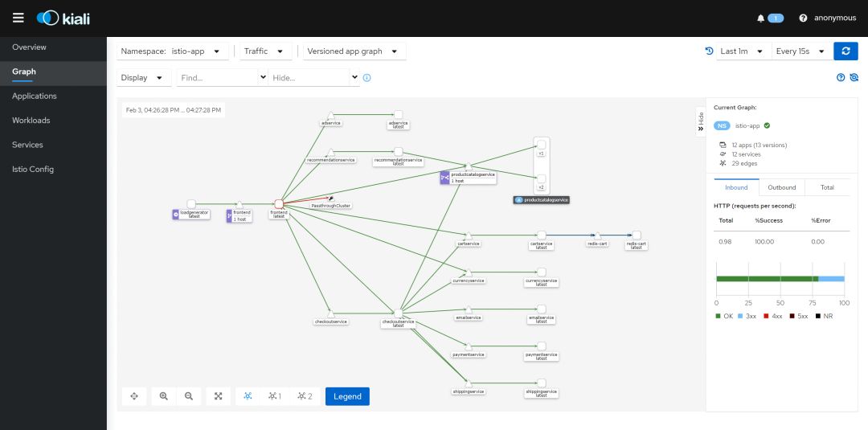Switch to the Total tab
Image resolution: width=868 pixels, height=430 pixels.
pyautogui.click(x=827, y=187)
